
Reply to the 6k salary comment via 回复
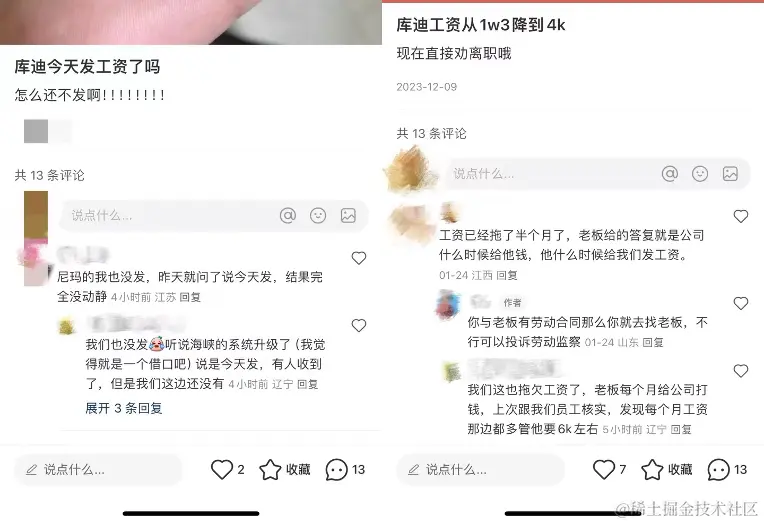tap(681, 429)
